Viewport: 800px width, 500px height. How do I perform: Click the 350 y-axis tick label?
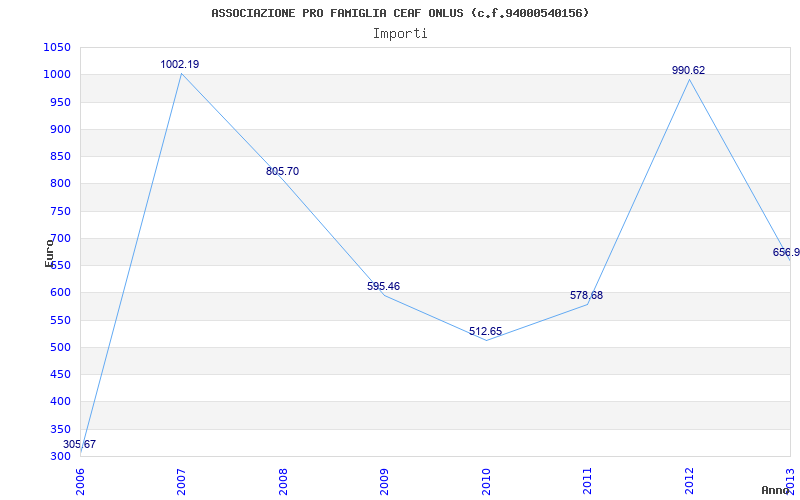click(60, 429)
